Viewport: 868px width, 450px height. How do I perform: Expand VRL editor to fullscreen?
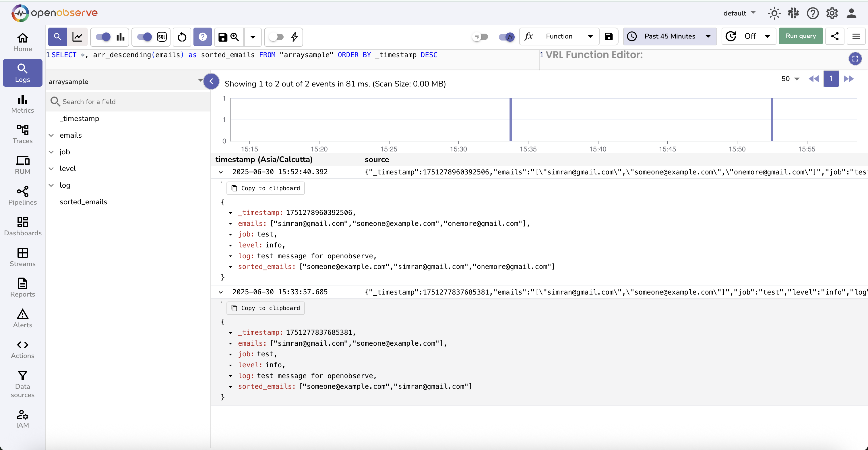(855, 59)
